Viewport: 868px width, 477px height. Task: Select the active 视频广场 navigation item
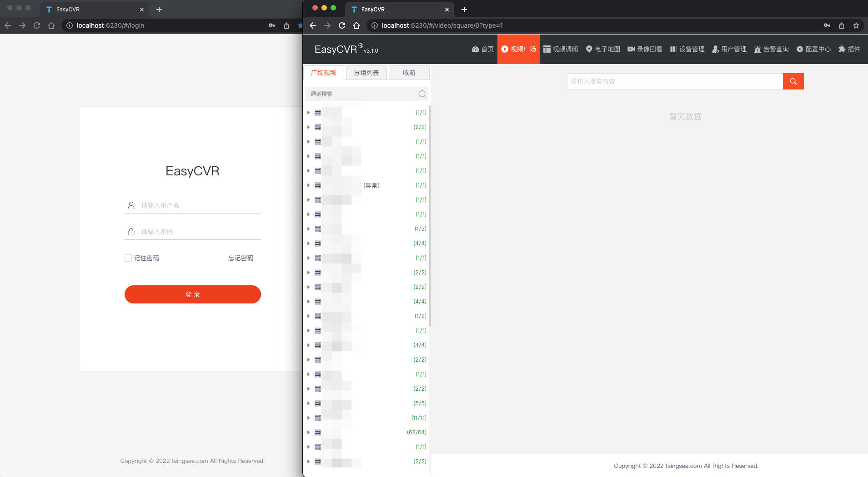[x=518, y=49]
